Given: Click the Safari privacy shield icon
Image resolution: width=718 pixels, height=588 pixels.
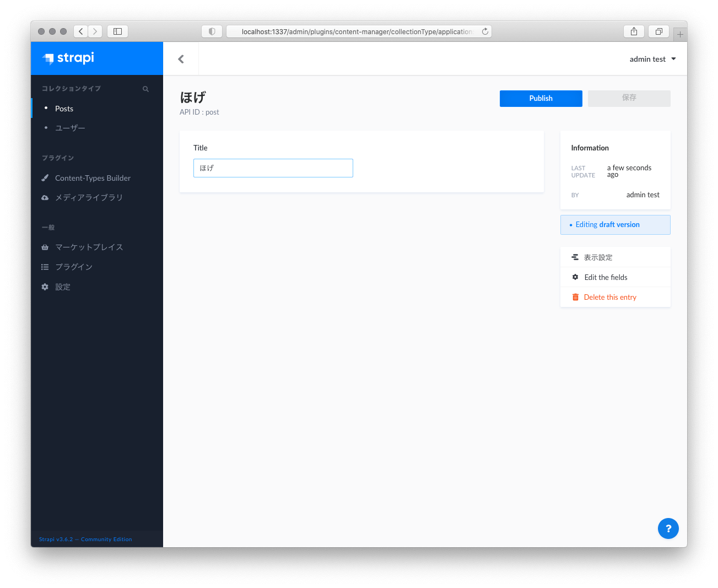Looking at the screenshot, I should coord(212,31).
